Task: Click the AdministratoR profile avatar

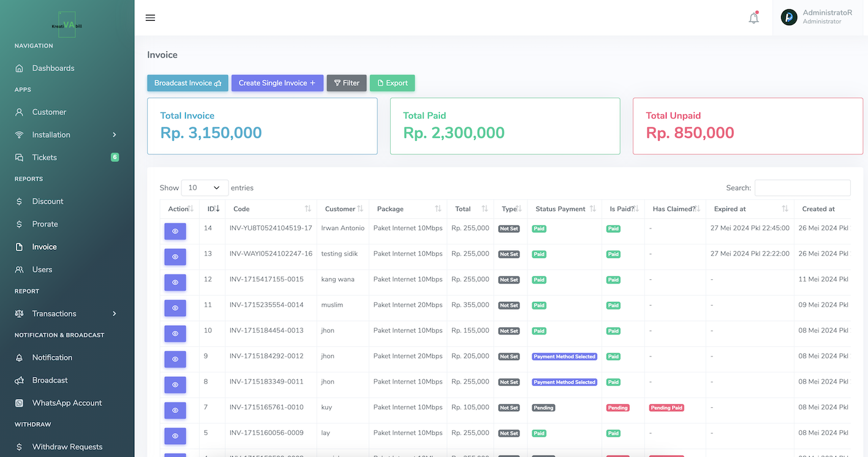Action: [x=789, y=17]
